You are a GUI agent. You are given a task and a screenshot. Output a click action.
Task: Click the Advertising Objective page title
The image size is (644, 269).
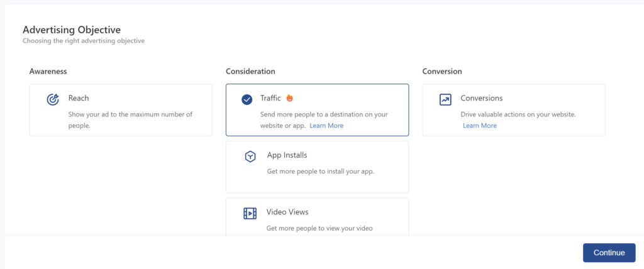[x=72, y=30]
